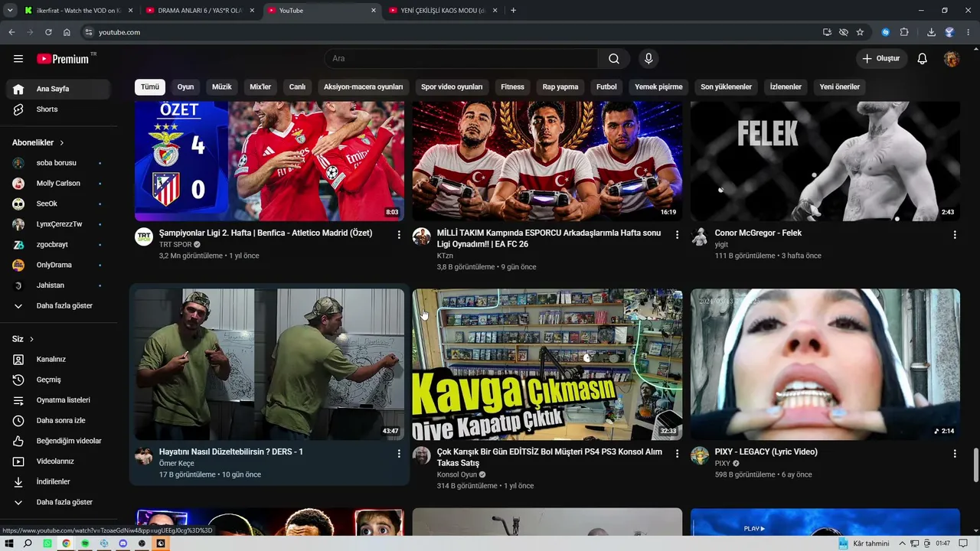Screen dimensions: 980x551
Task: Click the search magnifier button
Action: tap(614, 59)
